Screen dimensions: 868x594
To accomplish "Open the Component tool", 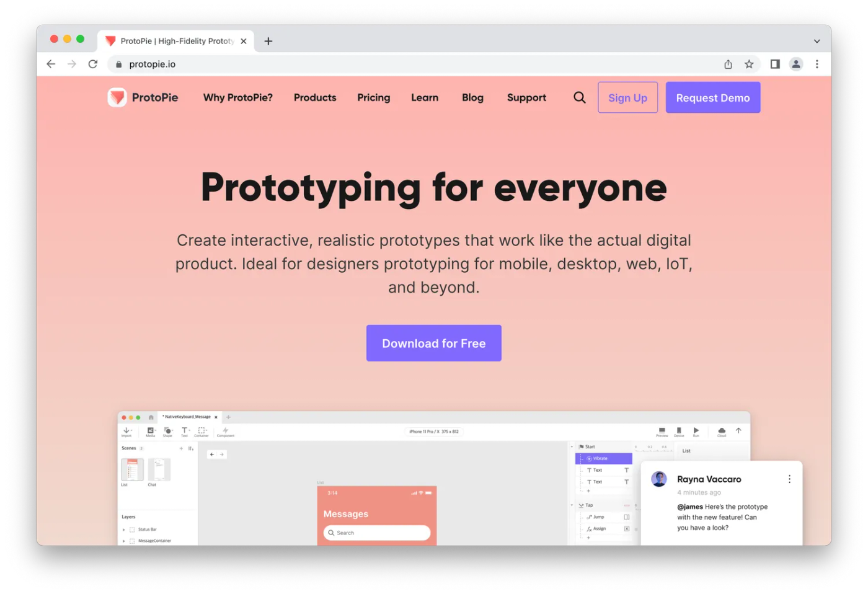I will (226, 431).
